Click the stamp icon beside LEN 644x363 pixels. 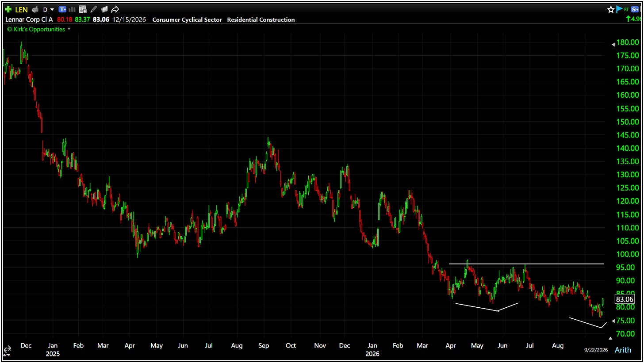[x=35, y=9]
